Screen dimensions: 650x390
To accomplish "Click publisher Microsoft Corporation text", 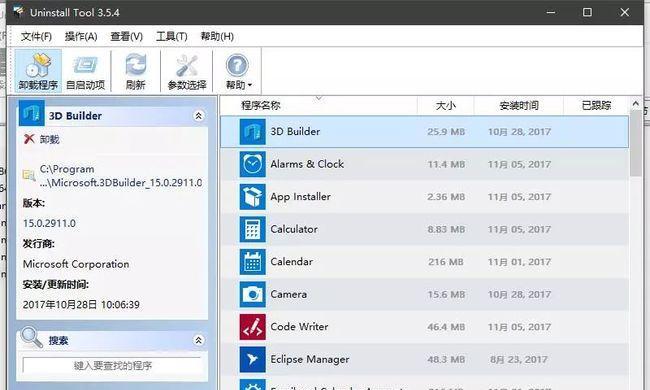I will [x=76, y=264].
